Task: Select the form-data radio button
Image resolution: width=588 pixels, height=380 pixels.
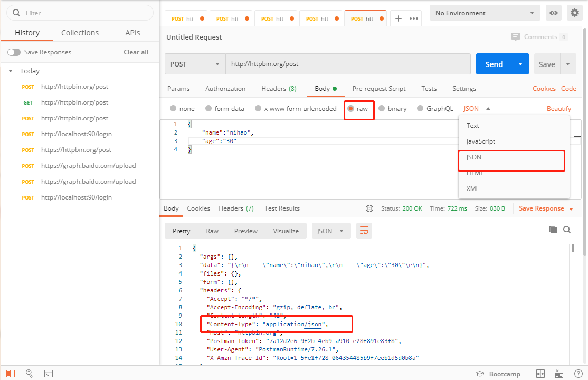Action: (208, 109)
